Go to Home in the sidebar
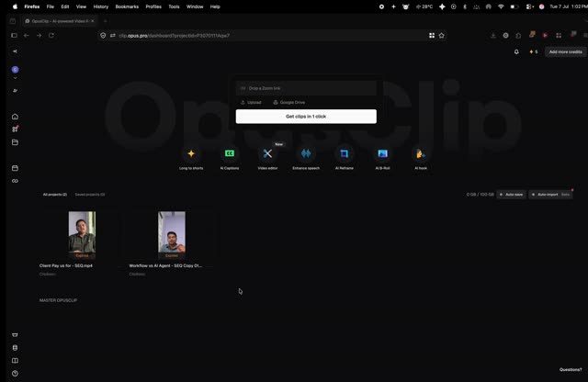 pos(15,117)
